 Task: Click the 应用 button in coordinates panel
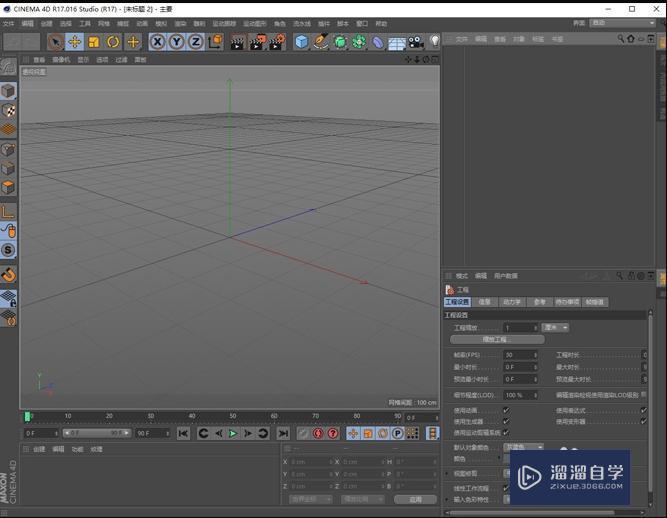pos(415,498)
